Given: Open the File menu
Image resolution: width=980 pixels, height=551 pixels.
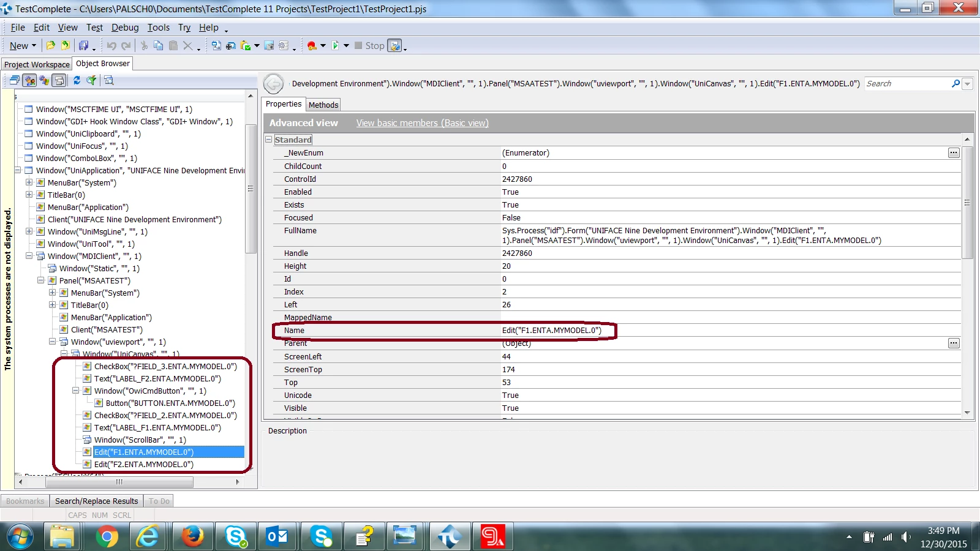Looking at the screenshot, I should 18,28.
